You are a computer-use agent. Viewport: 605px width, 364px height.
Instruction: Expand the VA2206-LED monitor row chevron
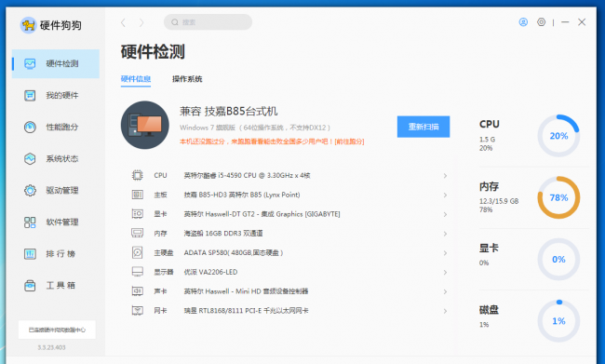click(x=445, y=272)
